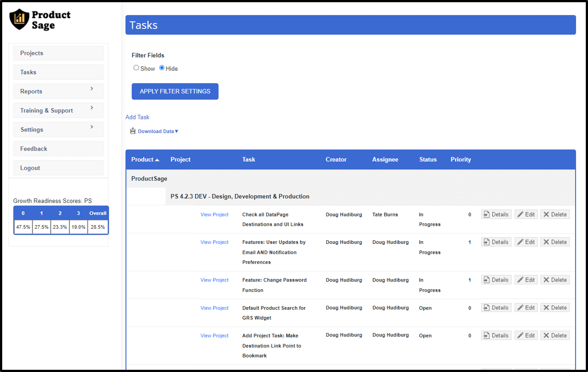Image resolution: width=588 pixels, height=372 pixels.
Task: Open Details for Change Password Function task
Action: click(x=496, y=280)
